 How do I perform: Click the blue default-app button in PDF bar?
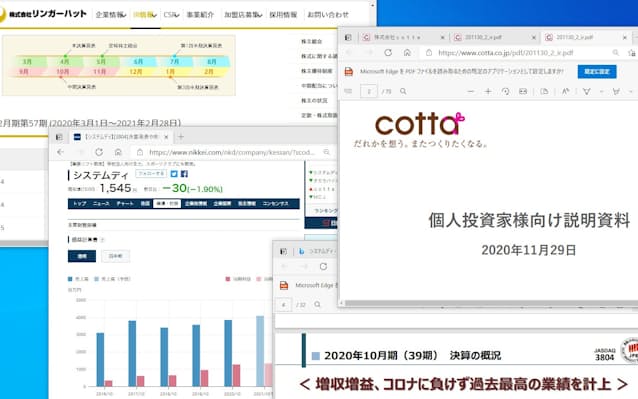point(597,71)
